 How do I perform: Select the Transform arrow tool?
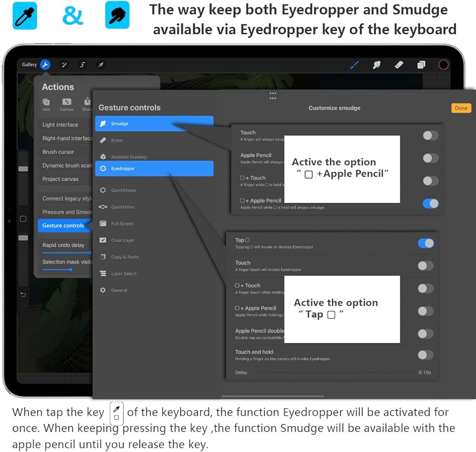pyautogui.click(x=100, y=65)
